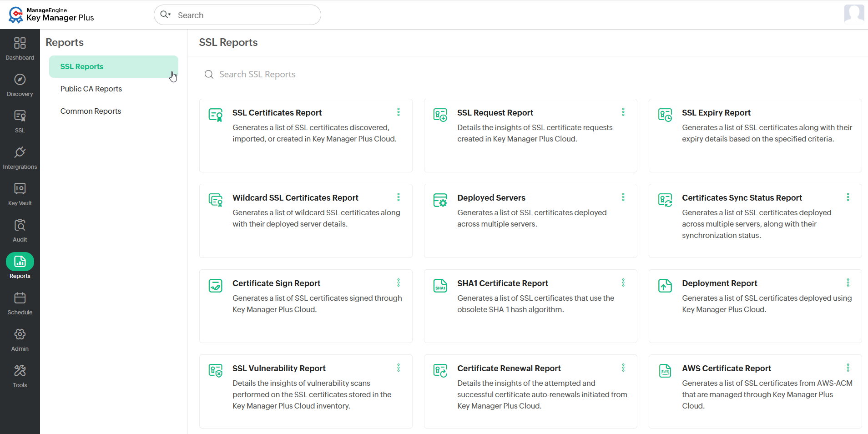
Task: Focus the top Search field
Action: pos(237,15)
